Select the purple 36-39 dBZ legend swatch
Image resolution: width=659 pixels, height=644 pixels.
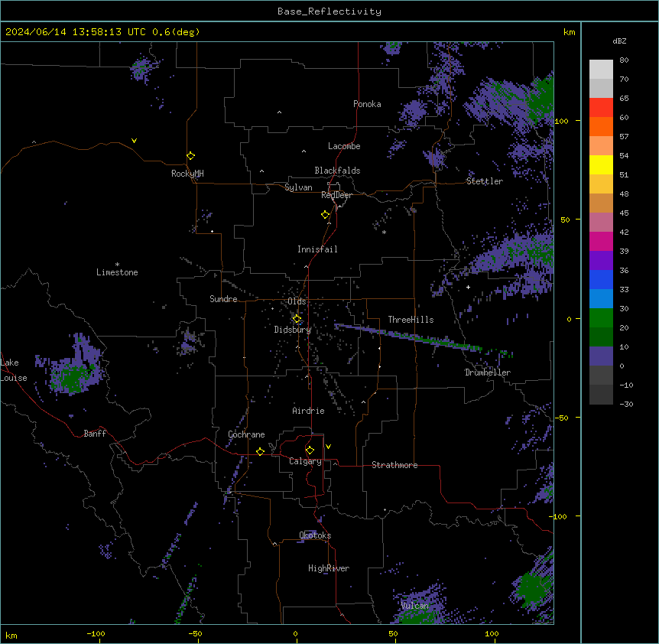tap(601, 261)
